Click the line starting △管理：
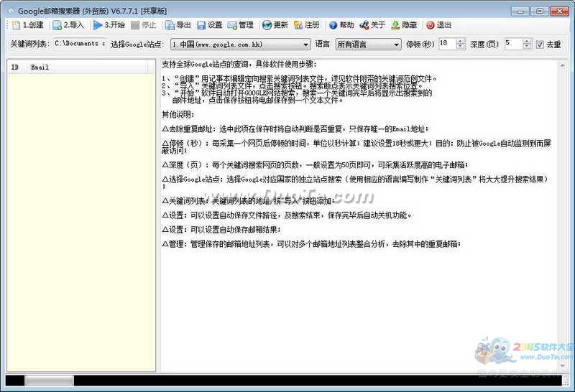Screen dimensions: 575x392 [311, 244]
